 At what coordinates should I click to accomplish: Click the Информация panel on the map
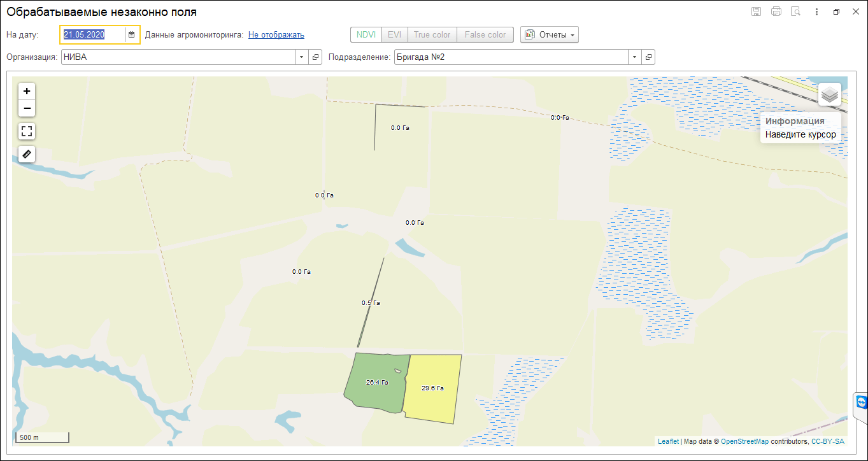(x=800, y=128)
